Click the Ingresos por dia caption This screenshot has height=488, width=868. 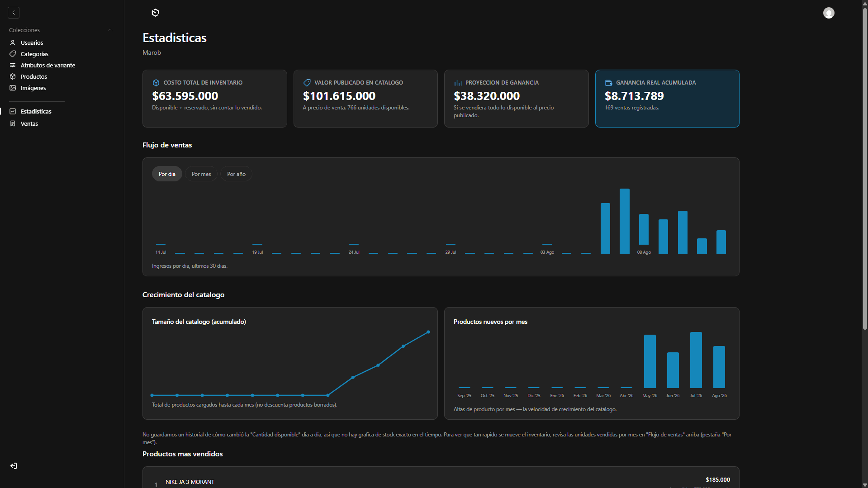[190, 266]
